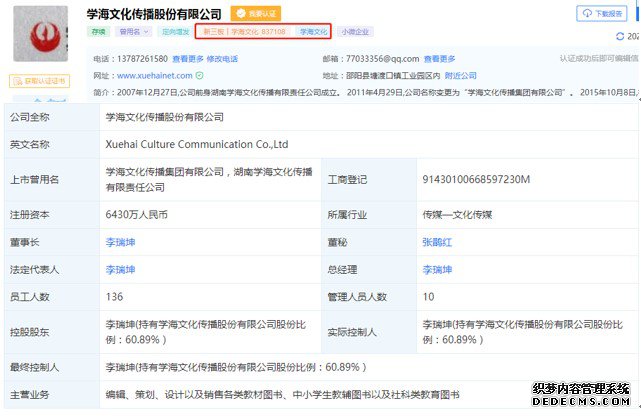Click the verified checkmark icon beside website
This screenshot has width=641, height=416.
(199, 76)
